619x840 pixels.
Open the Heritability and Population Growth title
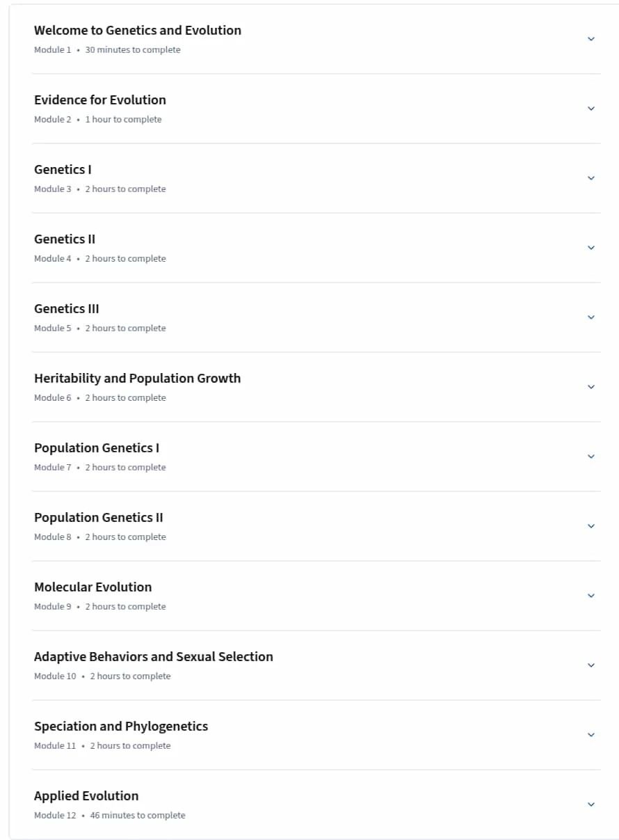tap(138, 379)
